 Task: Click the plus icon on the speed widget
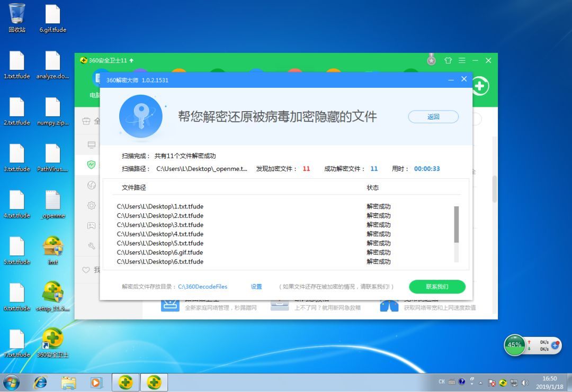[x=555, y=345]
